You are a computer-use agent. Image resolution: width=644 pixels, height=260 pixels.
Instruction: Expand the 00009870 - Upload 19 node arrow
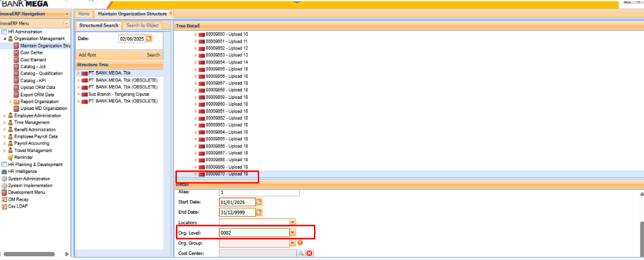pos(196,174)
